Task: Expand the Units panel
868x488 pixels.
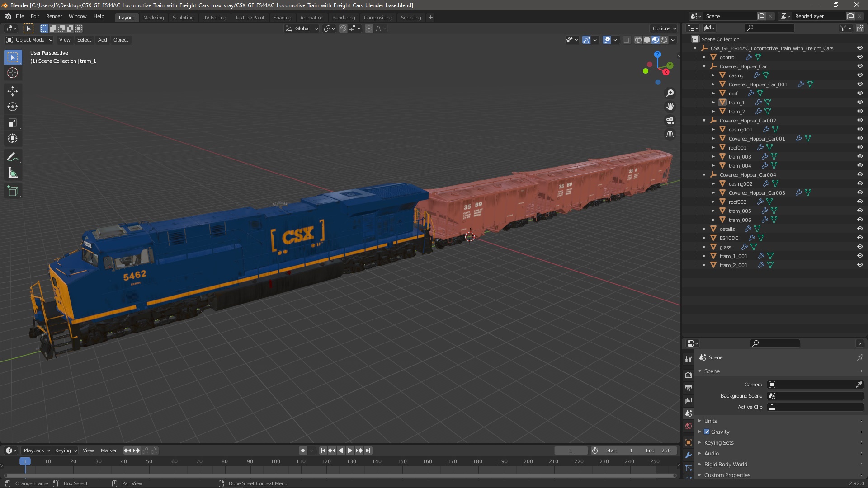Action: tap(710, 421)
